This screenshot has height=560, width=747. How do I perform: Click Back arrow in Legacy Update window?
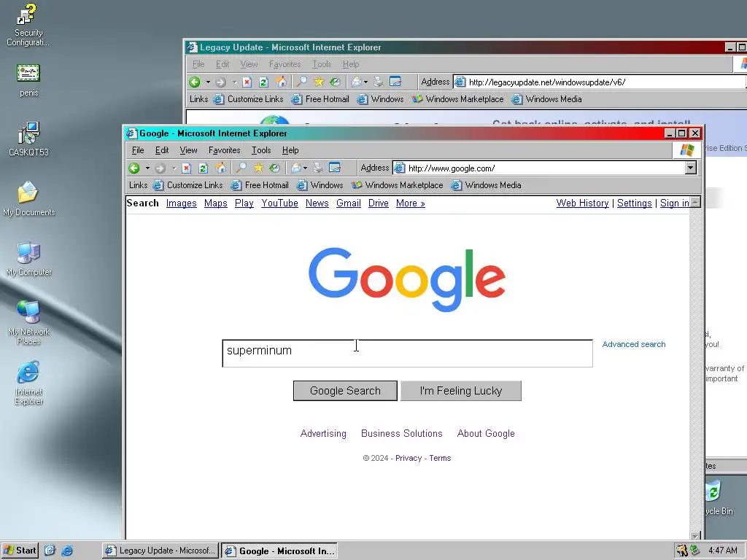tap(194, 82)
